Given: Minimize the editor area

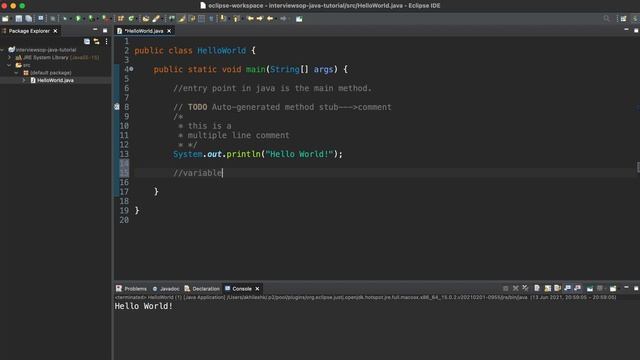Looking at the screenshot, I should [626, 30].
